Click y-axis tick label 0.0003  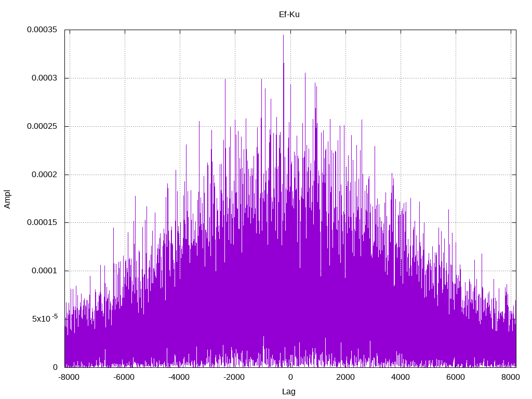[x=45, y=78]
